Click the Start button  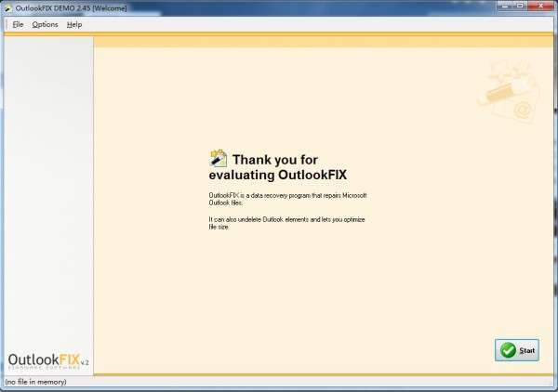point(517,350)
